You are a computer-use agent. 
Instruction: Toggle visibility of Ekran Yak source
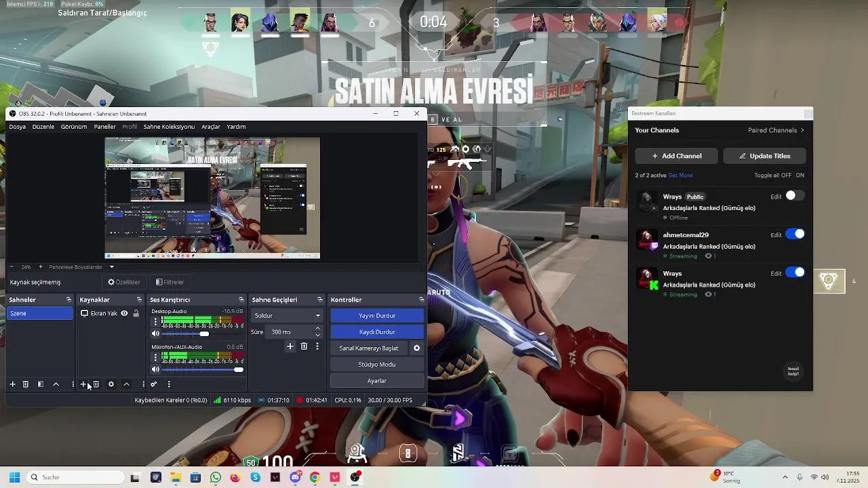pos(124,313)
